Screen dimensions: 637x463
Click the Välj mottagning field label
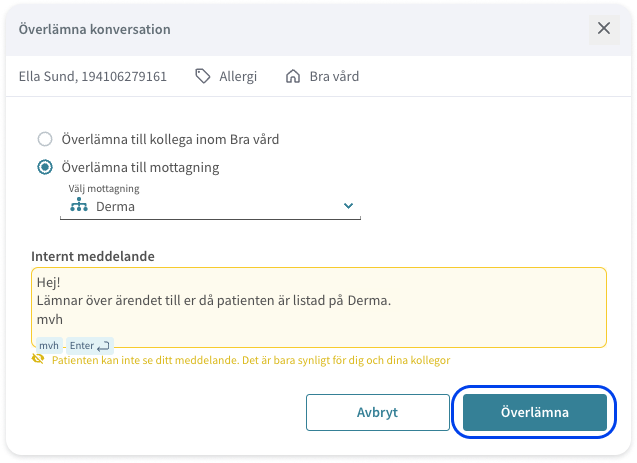[104, 188]
